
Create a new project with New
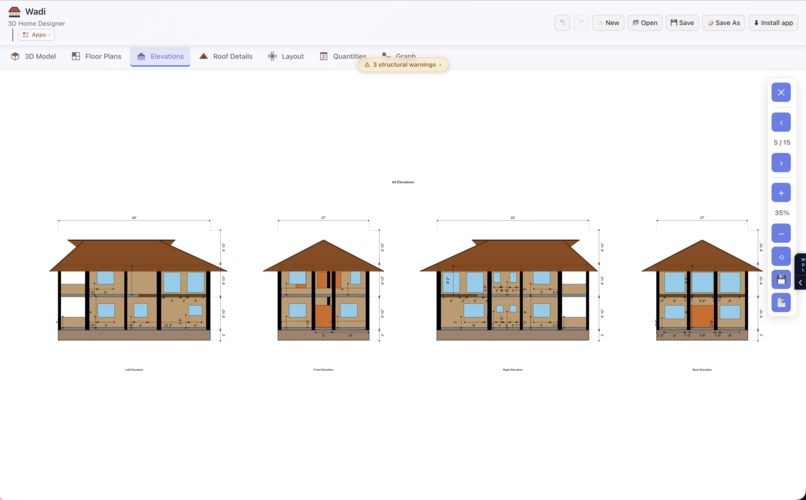pyautogui.click(x=608, y=23)
